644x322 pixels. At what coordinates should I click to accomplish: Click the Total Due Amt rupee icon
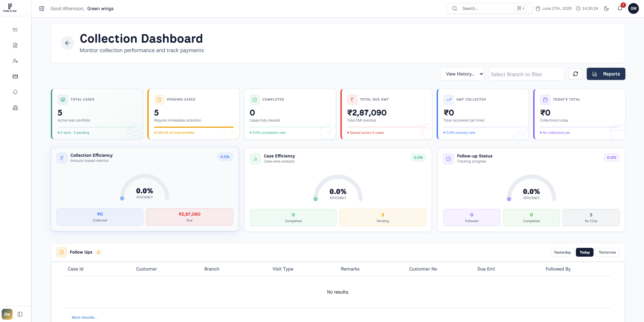point(352,100)
